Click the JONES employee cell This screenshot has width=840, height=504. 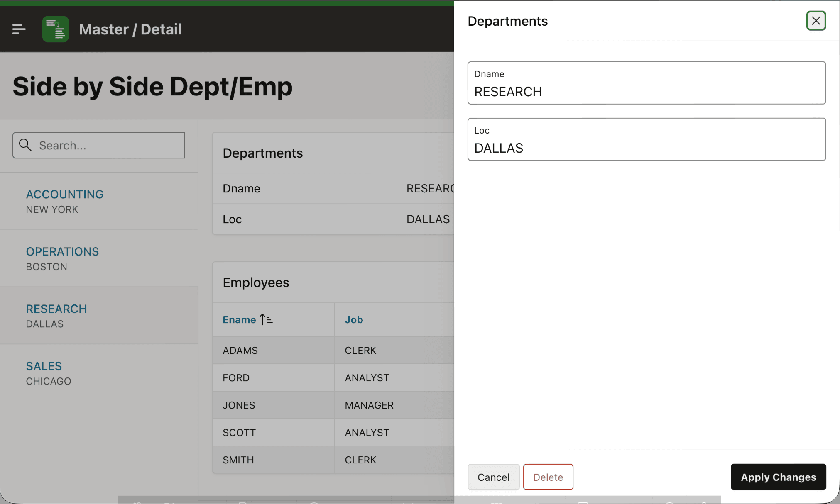click(273, 405)
